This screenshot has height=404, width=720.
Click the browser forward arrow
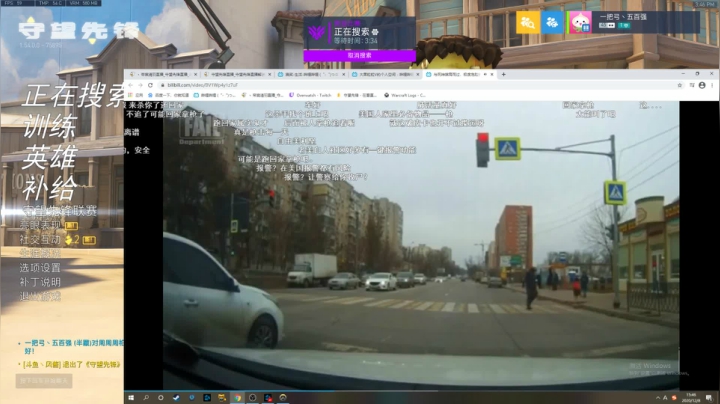[x=140, y=85]
